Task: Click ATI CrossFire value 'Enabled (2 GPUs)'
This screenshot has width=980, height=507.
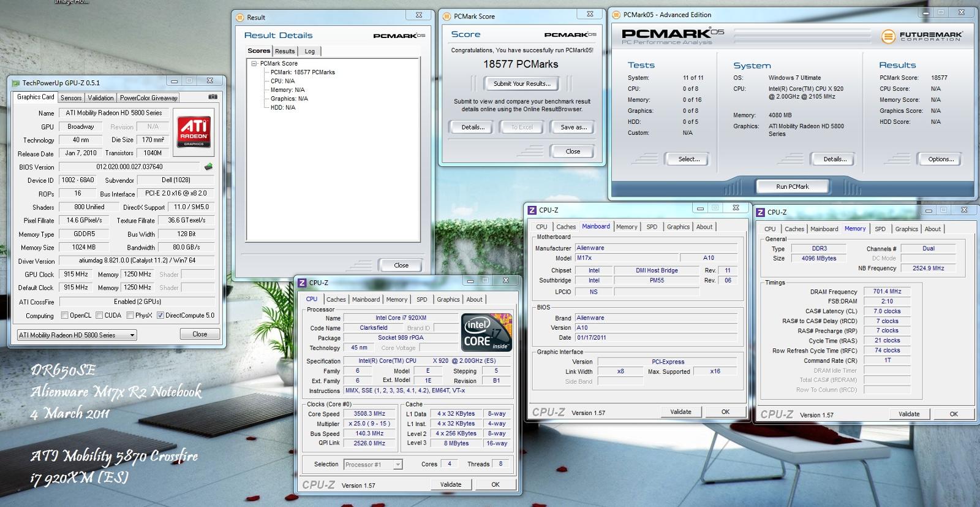Action: click(137, 302)
